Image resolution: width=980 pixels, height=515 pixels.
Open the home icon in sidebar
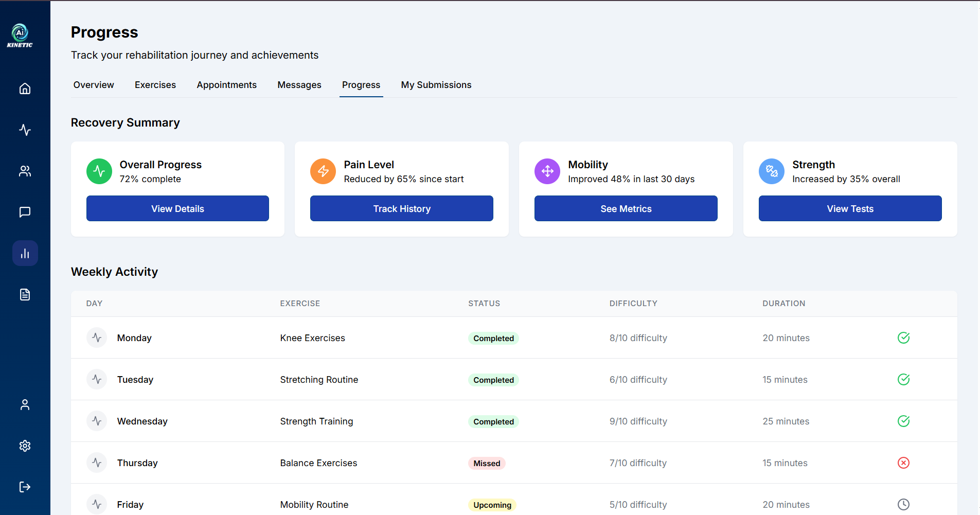coord(25,88)
